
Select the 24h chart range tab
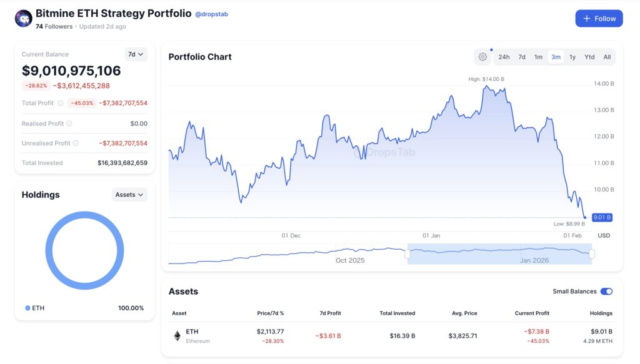click(x=504, y=57)
